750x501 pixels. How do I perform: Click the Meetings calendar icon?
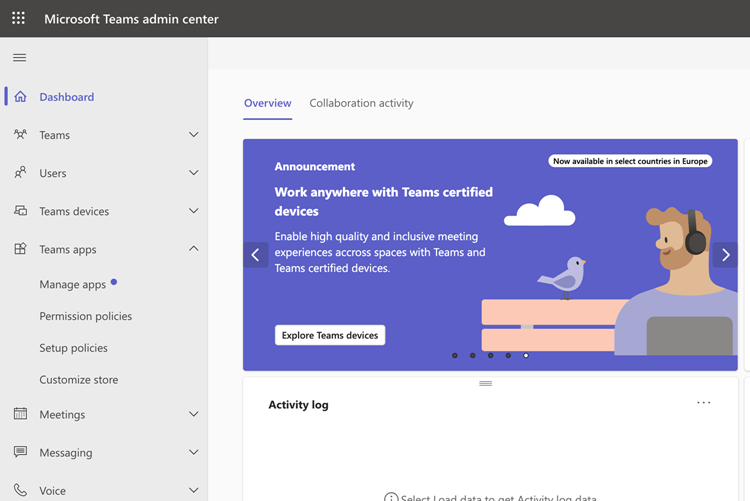[20, 414]
